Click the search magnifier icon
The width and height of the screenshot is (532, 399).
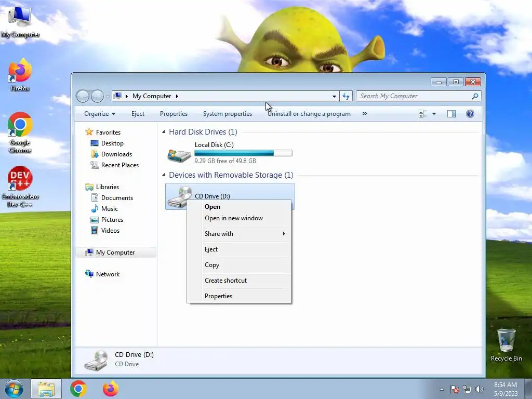475,96
